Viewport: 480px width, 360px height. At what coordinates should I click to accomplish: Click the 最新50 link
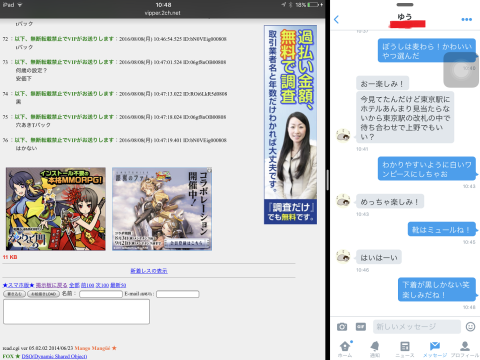pyautogui.click(x=118, y=285)
